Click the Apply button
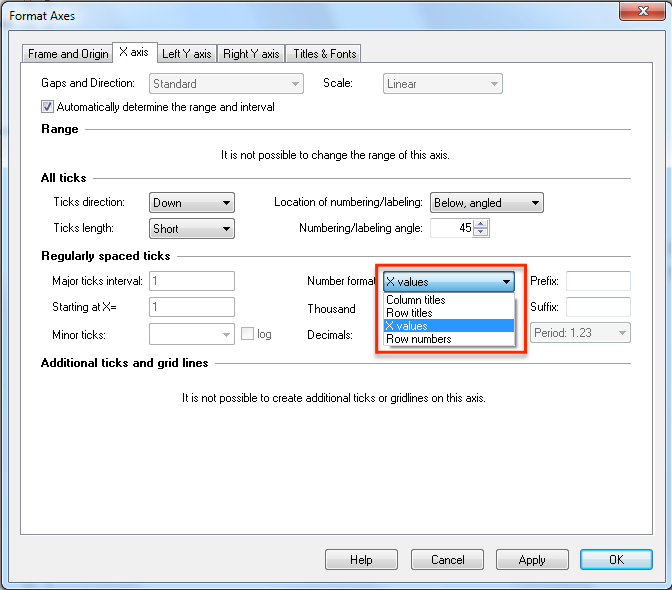 pos(532,560)
